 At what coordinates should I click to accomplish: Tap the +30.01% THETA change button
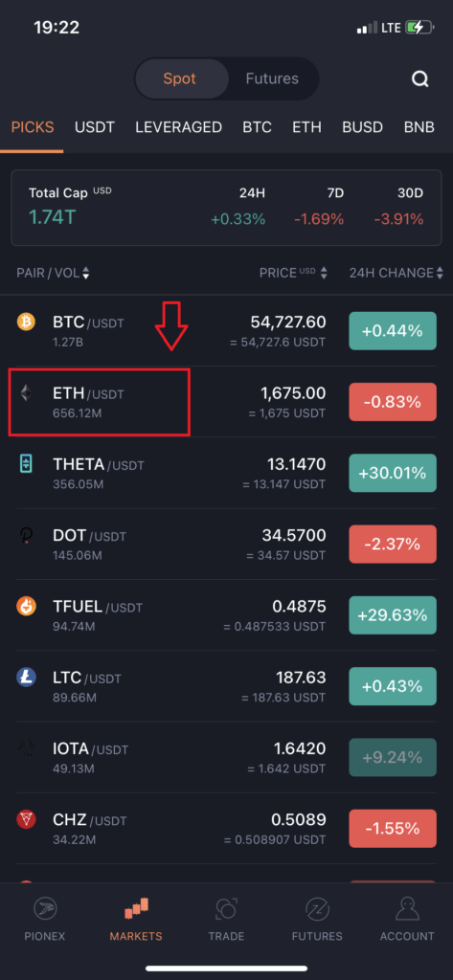pyautogui.click(x=393, y=473)
